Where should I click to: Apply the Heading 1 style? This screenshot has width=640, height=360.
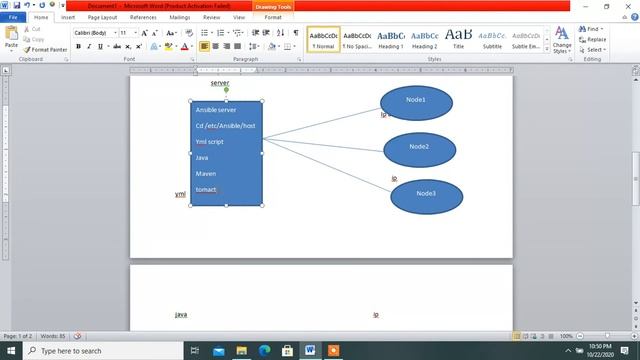pyautogui.click(x=391, y=40)
